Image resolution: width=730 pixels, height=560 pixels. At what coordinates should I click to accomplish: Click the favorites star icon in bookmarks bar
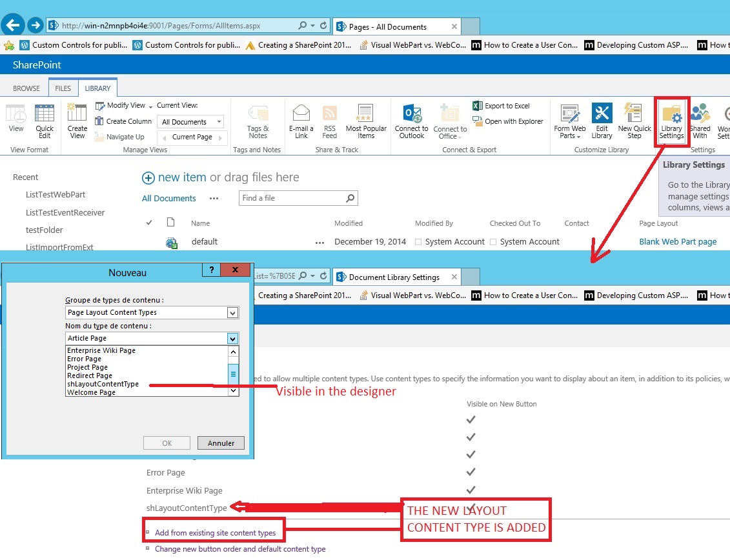[9, 45]
